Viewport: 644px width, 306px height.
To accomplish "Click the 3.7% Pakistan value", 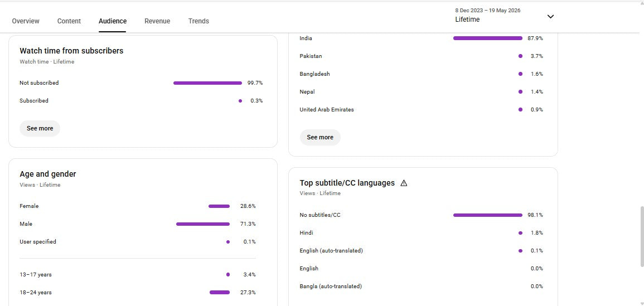I will [x=537, y=56].
